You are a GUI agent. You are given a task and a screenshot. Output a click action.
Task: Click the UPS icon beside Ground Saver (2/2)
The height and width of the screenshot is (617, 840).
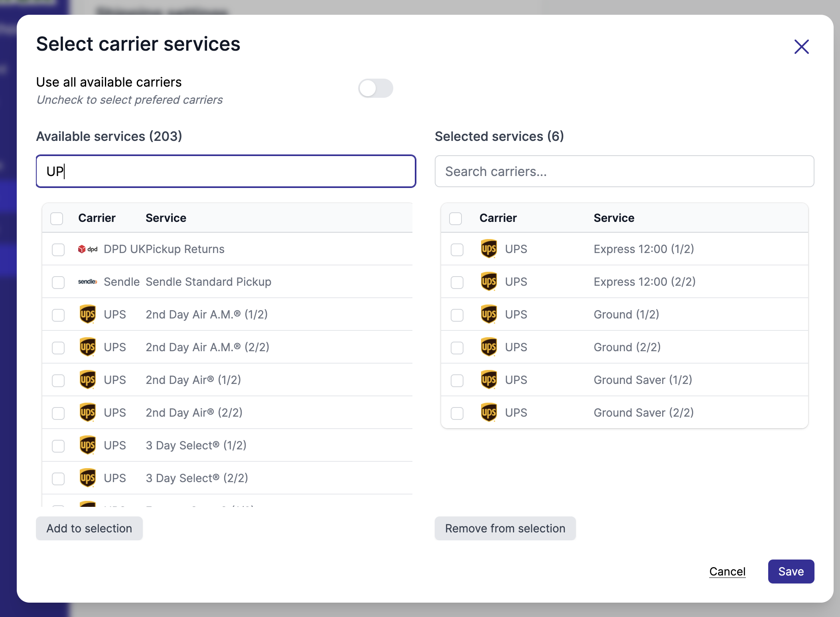point(488,412)
